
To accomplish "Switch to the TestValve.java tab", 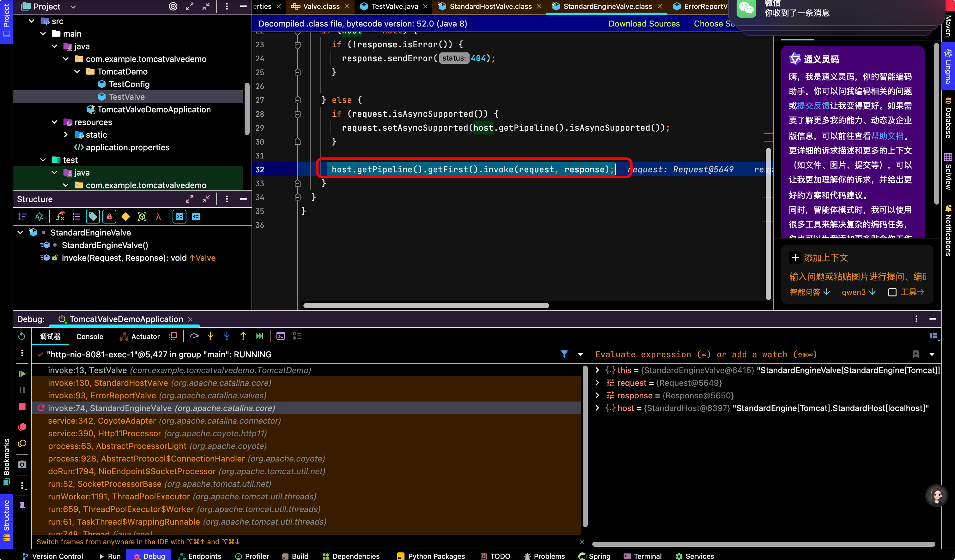I will (394, 6).
